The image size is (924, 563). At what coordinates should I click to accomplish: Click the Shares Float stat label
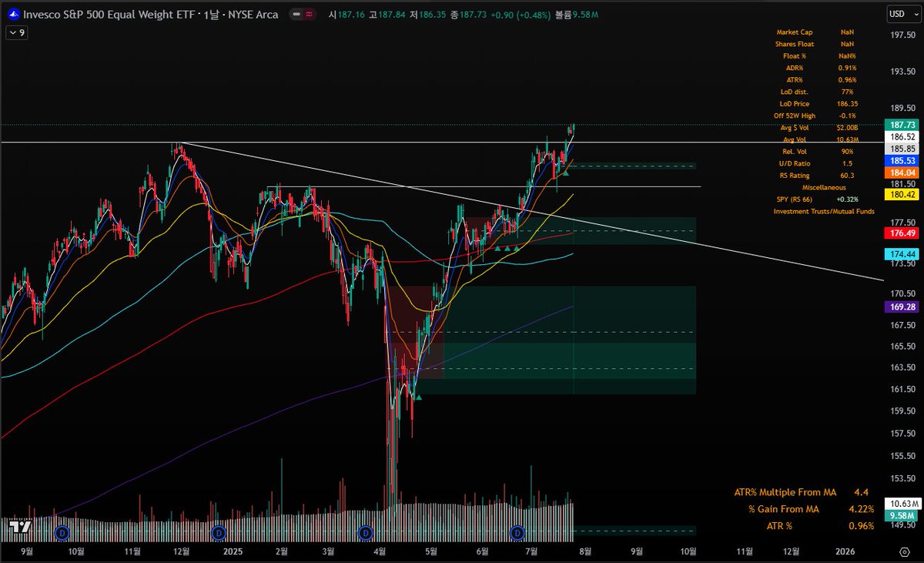pos(794,44)
